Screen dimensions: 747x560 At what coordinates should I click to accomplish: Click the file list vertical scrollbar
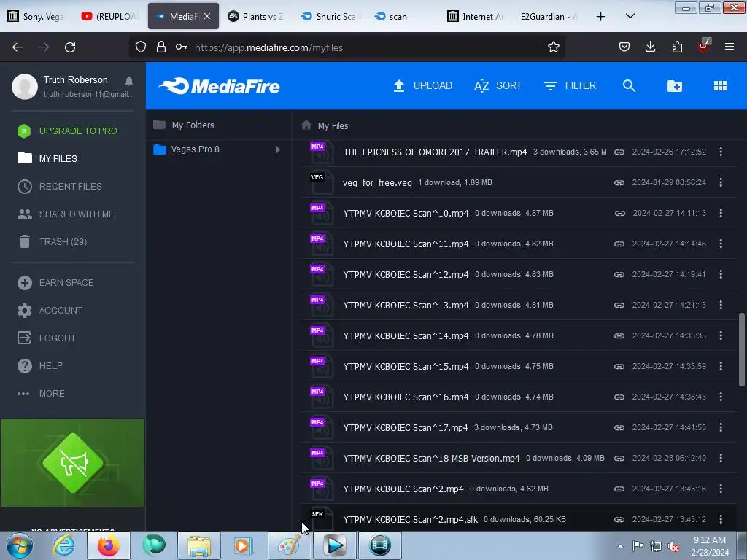(741, 349)
